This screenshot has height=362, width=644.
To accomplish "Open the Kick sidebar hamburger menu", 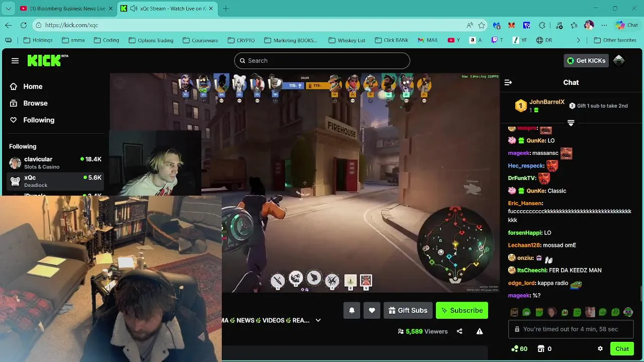I will point(15,61).
